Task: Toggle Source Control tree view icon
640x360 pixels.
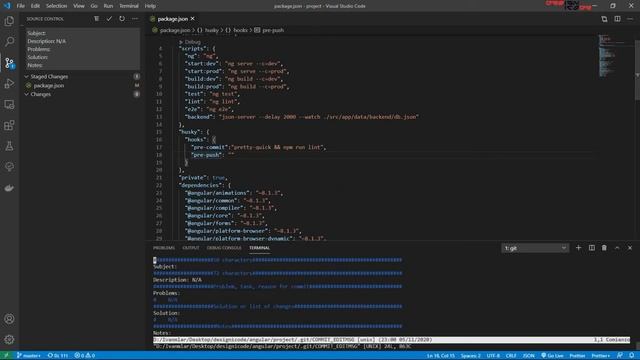Action: [x=96, y=19]
